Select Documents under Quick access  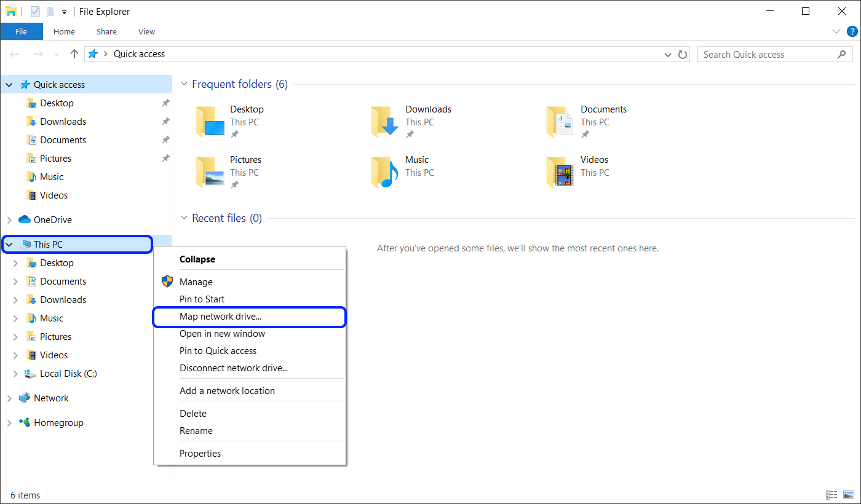coord(63,140)
